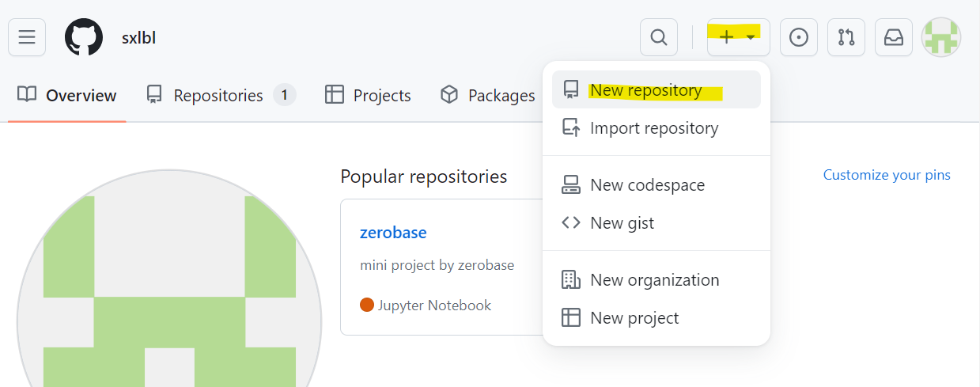Select New organization menu item
Viewport: 980px width, 387px height.
[x=654, y=280]
